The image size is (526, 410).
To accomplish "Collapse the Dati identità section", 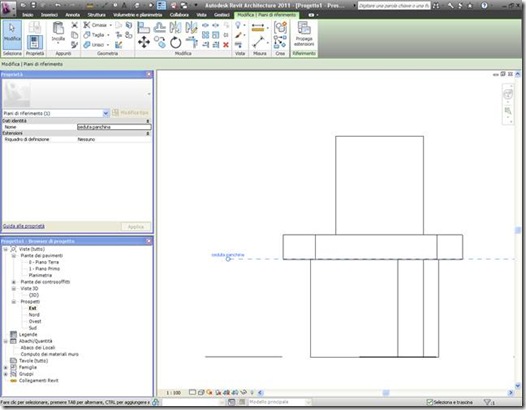I will (x=148, y=121).
